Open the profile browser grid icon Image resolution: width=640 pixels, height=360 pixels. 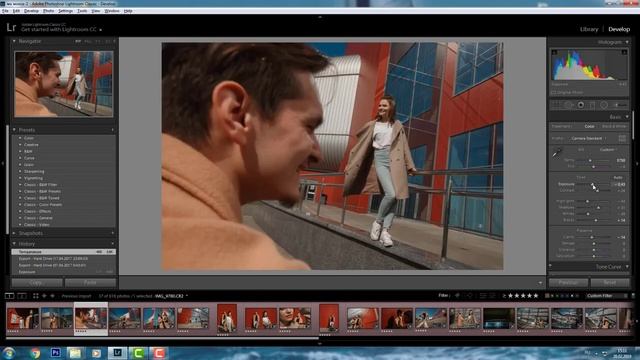(x=622, y=138)
